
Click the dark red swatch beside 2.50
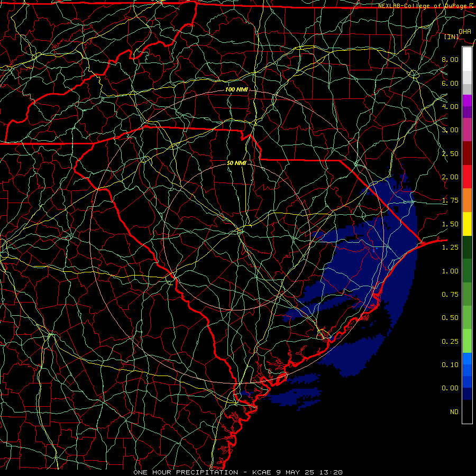pos(467,153)
